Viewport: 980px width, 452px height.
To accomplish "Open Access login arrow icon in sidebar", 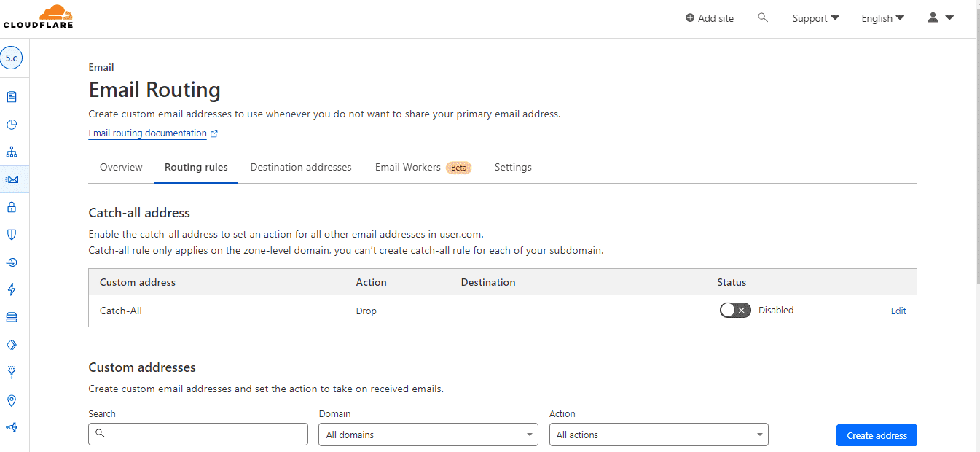I will [x=12, y=262].
